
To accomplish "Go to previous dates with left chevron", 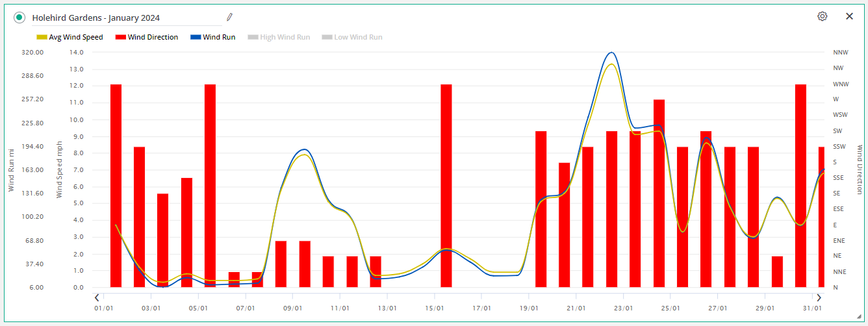I will [97, 297].
